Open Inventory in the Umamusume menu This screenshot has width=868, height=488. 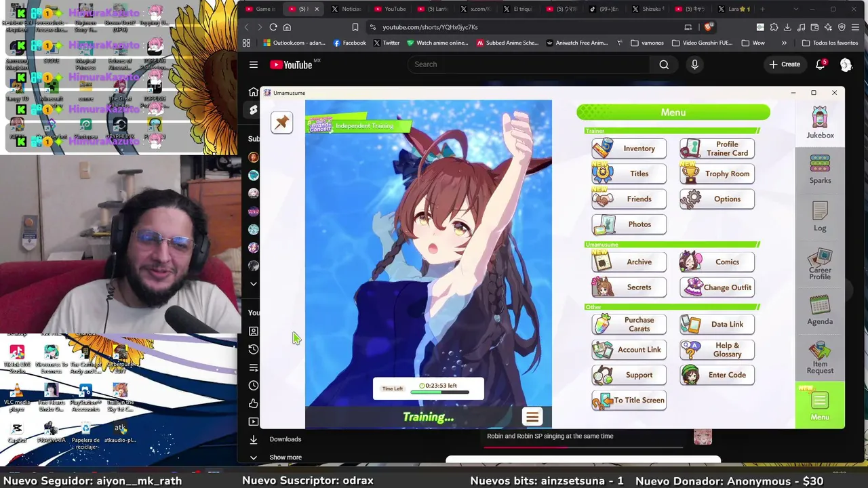pyautogui.click(x=629, y=148)
